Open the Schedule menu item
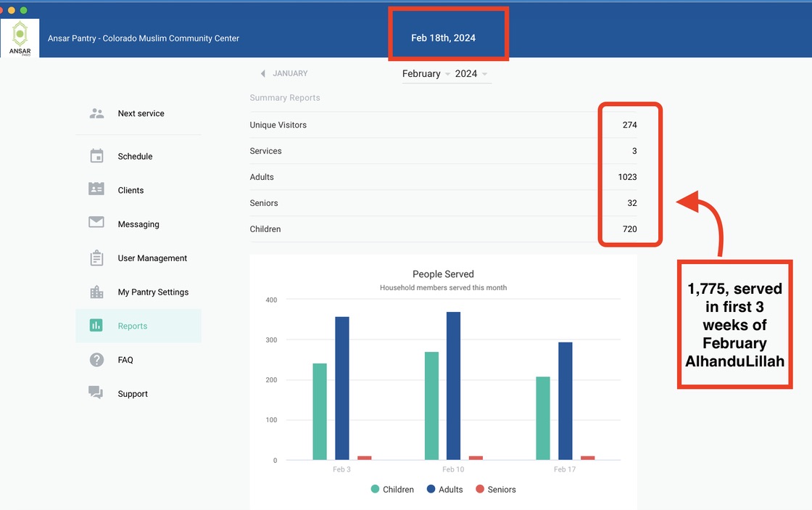The image size is (812, 510). tap(136, 156)
